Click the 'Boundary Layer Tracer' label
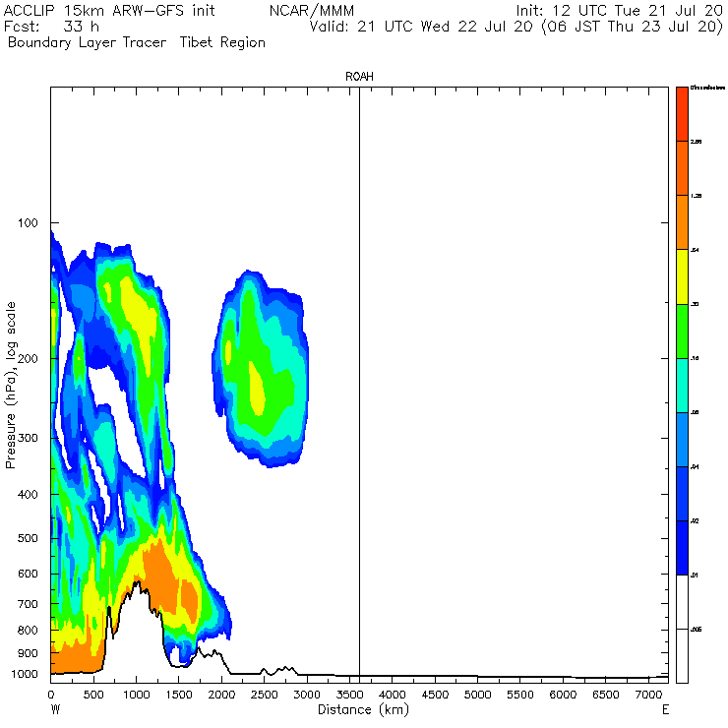728x728 pixels. pyautogui.click(x=87, y=42)
